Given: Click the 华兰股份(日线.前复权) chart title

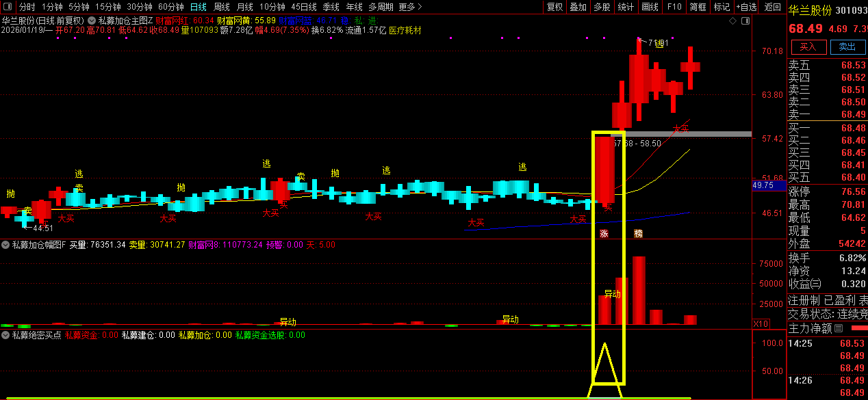Looking at the screenshot, I should click(43, 21).
